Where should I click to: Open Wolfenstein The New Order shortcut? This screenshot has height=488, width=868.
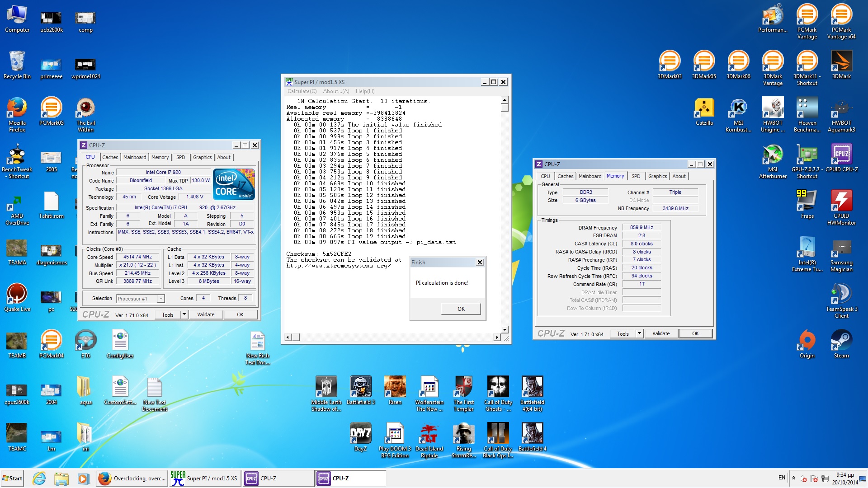coord(429,394)
